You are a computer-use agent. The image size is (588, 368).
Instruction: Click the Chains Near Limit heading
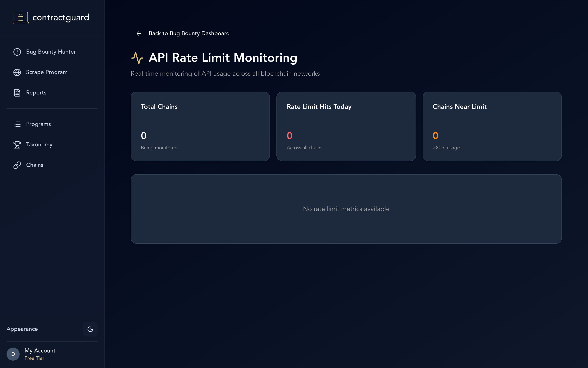459,107
